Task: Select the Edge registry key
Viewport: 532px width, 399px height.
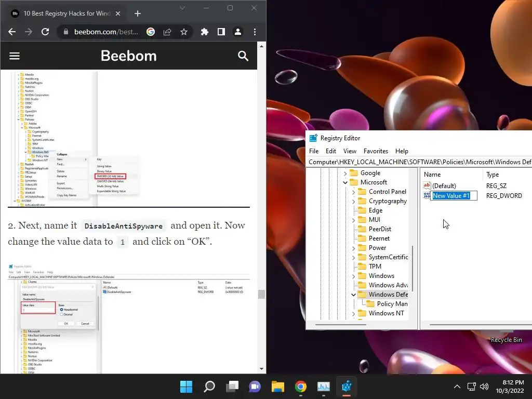Action: click(376, 210)
